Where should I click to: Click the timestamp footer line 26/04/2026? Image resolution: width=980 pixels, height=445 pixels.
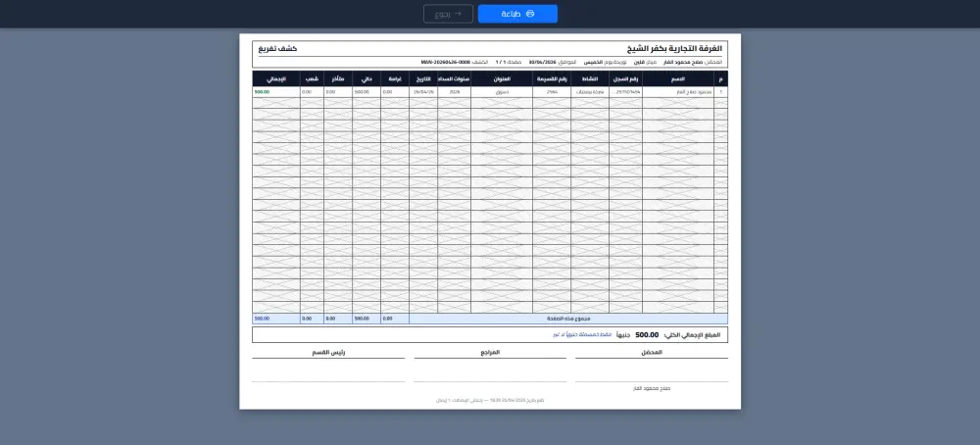click(x=490, y=400)
